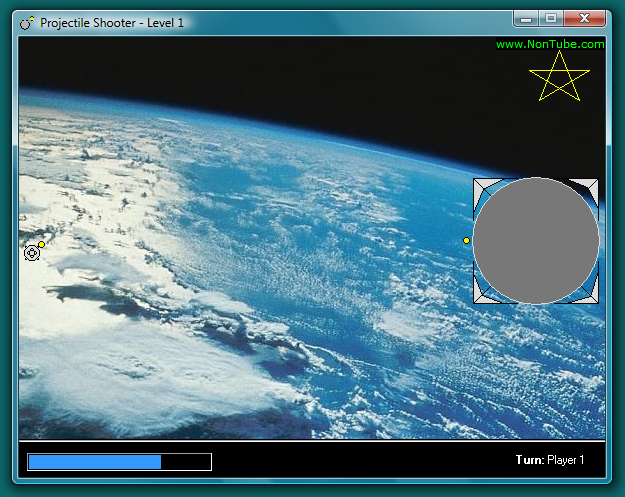This screenshot has width=625, height=497.
Task: Click the yellow dot beside the left shooter
Action: (x=42, y=244)
